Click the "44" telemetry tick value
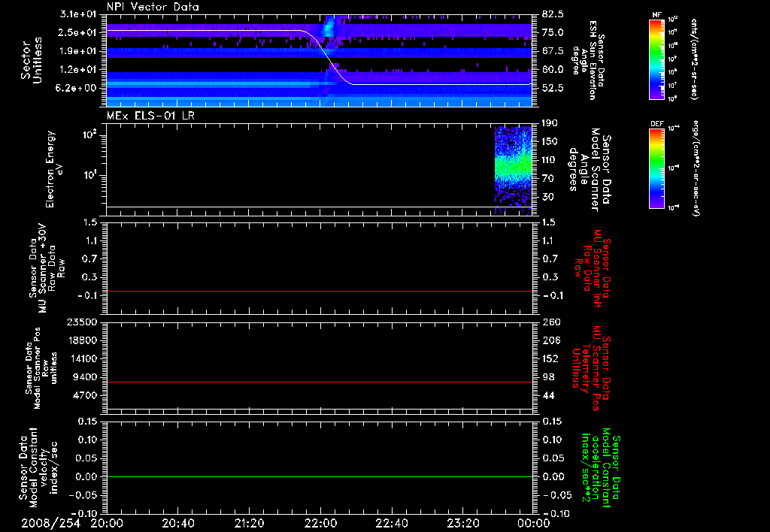 (x=547, y=395)
